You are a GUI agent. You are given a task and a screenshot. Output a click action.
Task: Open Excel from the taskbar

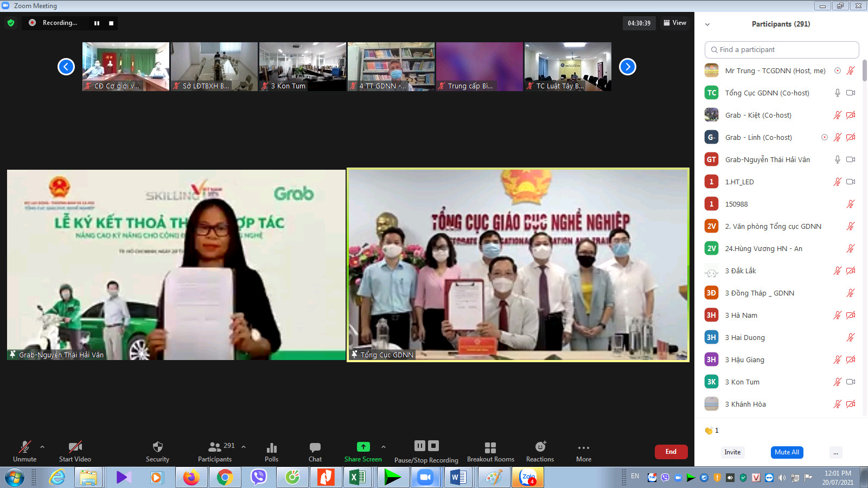(x=358, y=478)
